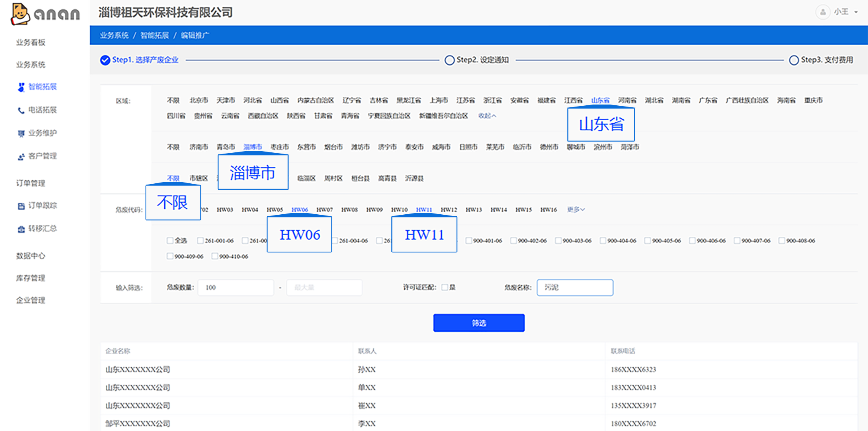Click the 电话拓展 phone icon
Viewport: 868px width, 431px height.
21,111
